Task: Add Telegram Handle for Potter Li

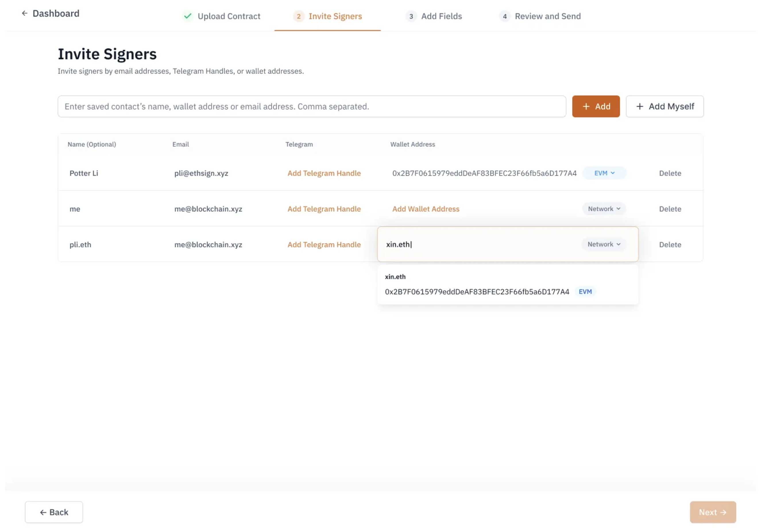Action: coord(324,173)
